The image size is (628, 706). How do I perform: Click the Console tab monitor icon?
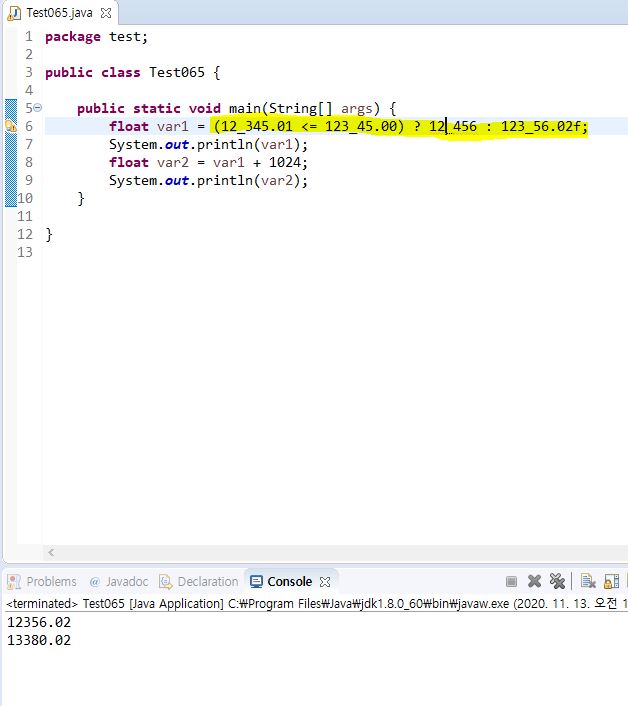[x=256, y=581]
